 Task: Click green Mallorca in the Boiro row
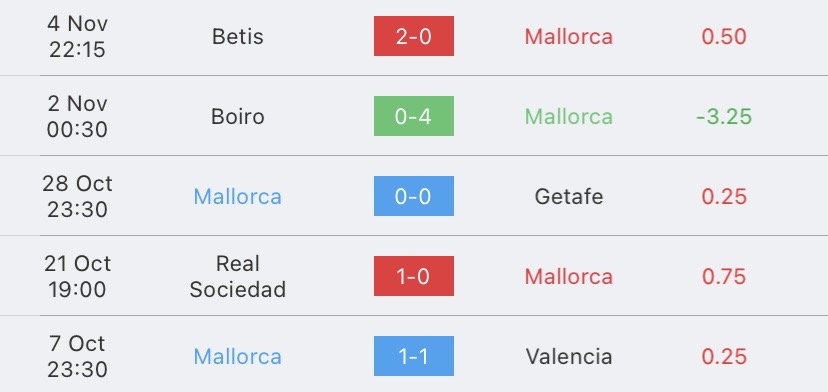click(569, 116)
